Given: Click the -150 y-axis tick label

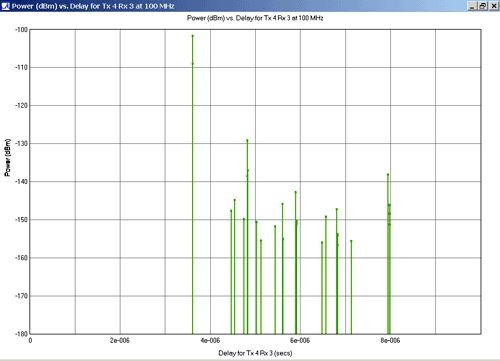Looking at the screenshot, I should [21, 220].
